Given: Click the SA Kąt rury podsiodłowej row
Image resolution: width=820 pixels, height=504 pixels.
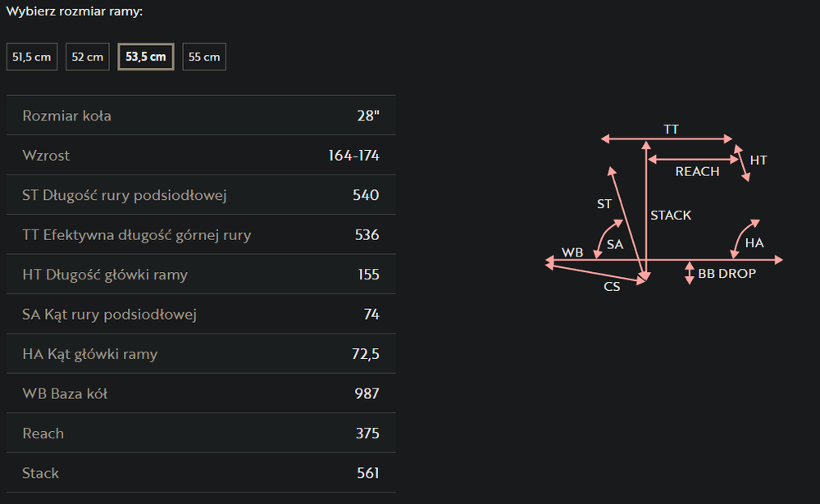Looking at the screenshot, I should point(201,314).
